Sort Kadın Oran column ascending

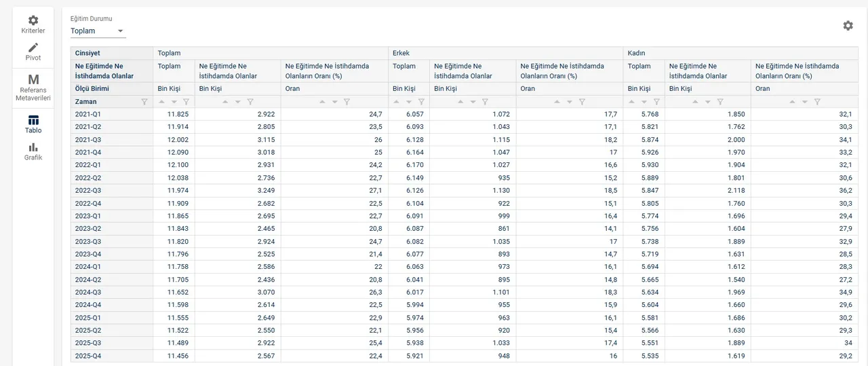point(793,102)
